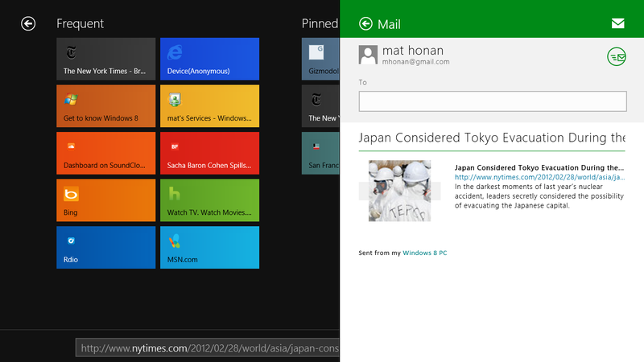Image resolution: width=644 pixels, height=362 pixels.
Task: Click the mhonan@gmail.com address
Action: point(415,62)
